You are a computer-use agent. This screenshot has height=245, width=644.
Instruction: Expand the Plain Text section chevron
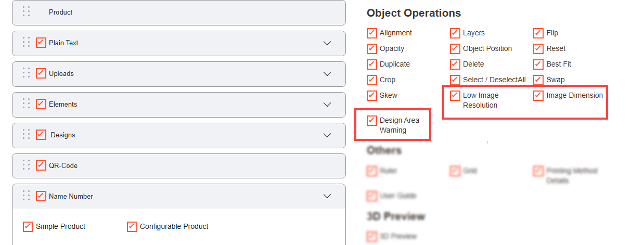tap(327, 43)
